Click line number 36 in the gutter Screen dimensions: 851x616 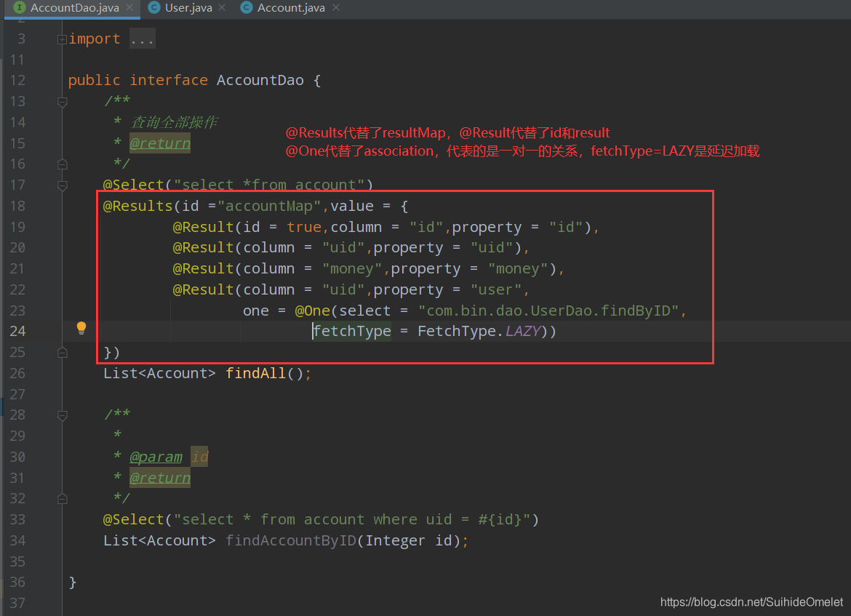[17, 583]
